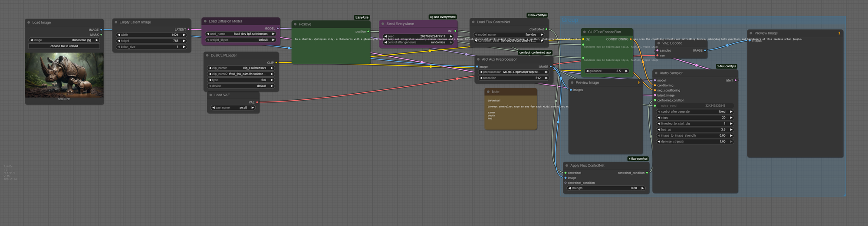Viewport: 868px width, 226px height.
Task: Click the VAE output socket on Load VAE
Action: coord(257,102)
